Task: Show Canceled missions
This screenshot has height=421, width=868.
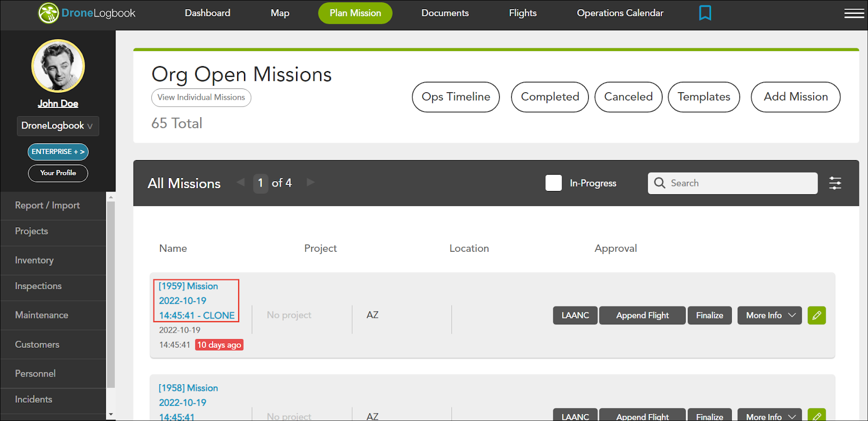Action: 628,97
